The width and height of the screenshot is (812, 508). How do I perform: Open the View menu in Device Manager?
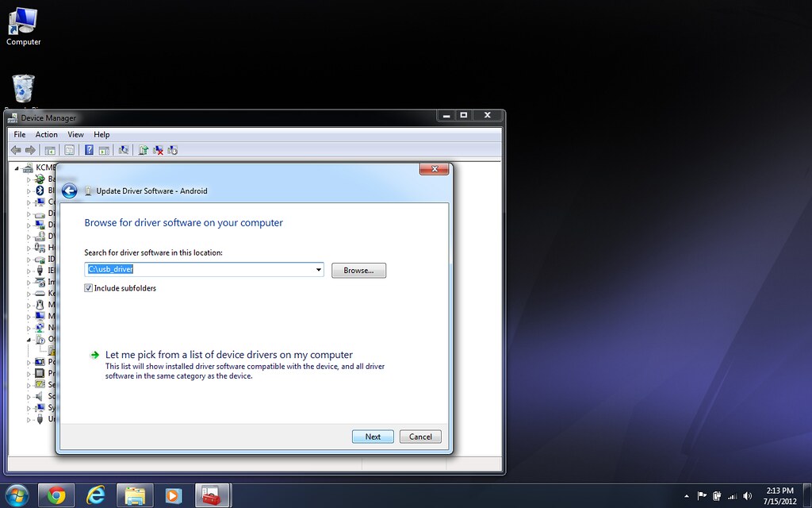click(x=75, y=134)
